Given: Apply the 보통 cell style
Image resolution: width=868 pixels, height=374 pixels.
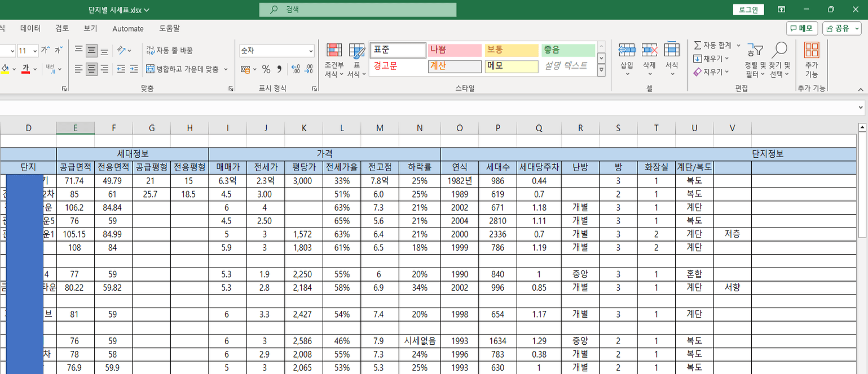Looking at the screenshot, I should coord(512,50).
